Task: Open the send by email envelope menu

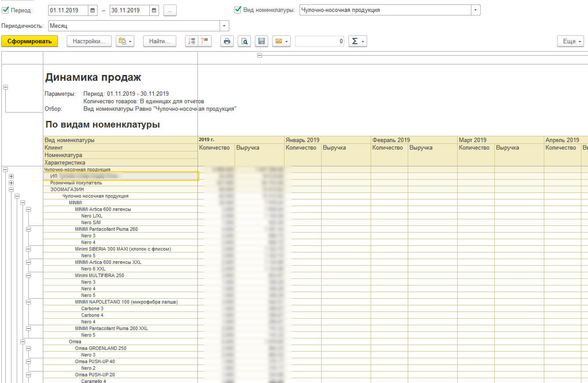Action: click(281, 41)
